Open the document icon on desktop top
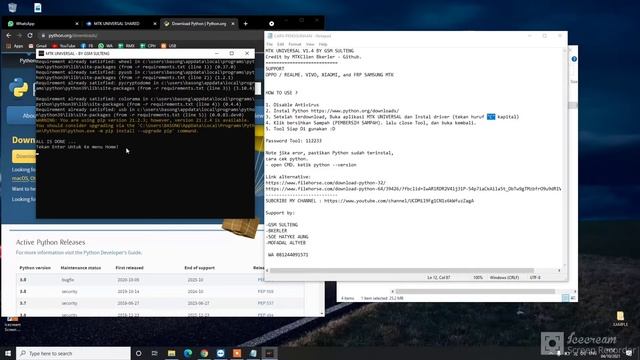Image resolution: width=640 pixels, height=360 pixels. (38, 7)
